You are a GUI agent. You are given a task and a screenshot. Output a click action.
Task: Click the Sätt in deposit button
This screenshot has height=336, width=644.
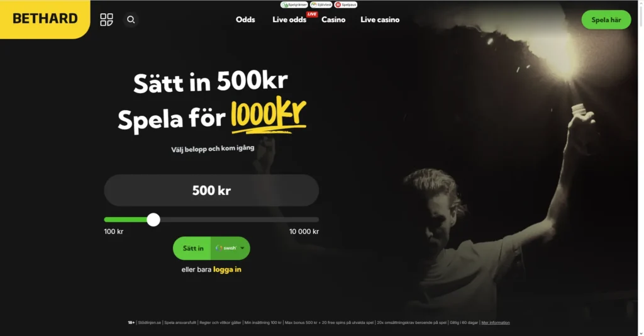point(192,248)
